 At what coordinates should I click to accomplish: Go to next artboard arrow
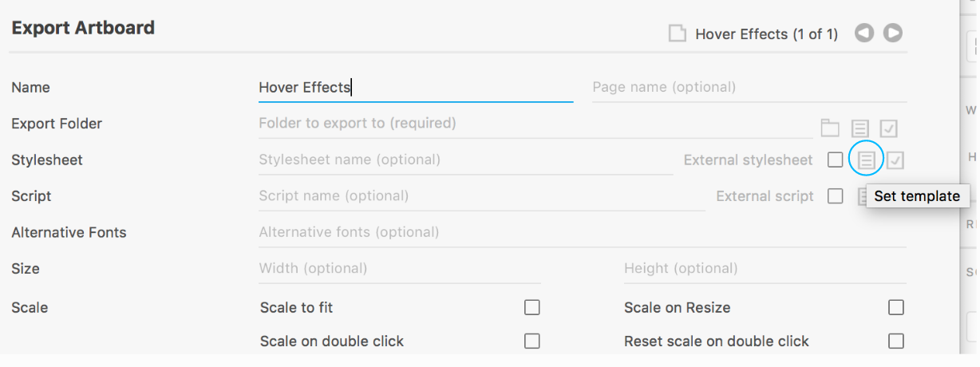tap(893, 34)
